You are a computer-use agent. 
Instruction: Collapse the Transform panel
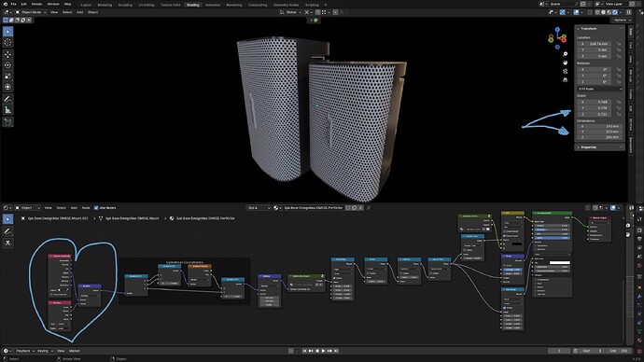coord(589,29)
